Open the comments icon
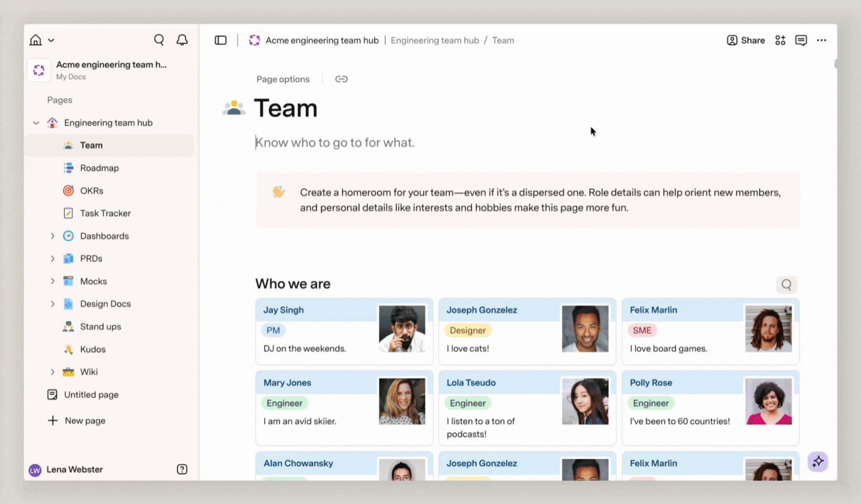This screenshot has height=504, width=861. 801,41
